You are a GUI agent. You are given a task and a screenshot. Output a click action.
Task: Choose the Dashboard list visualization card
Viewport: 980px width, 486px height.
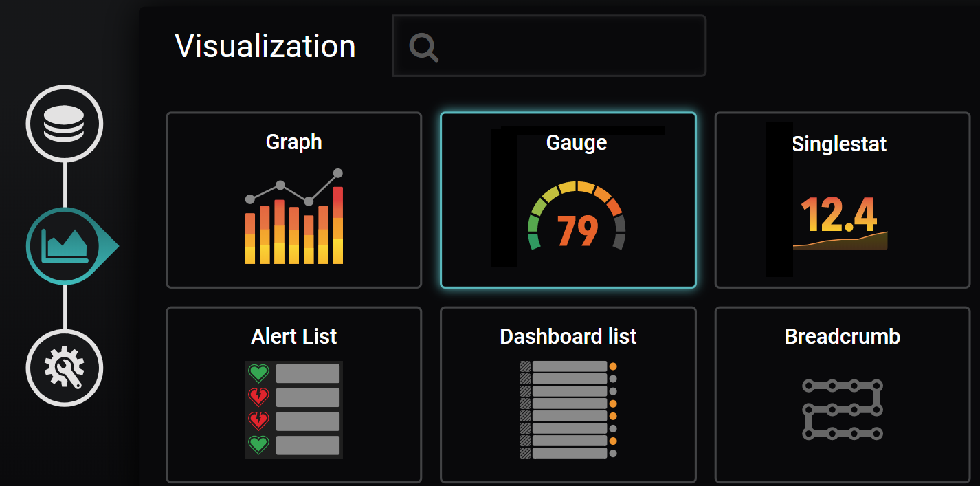(568, 395)
